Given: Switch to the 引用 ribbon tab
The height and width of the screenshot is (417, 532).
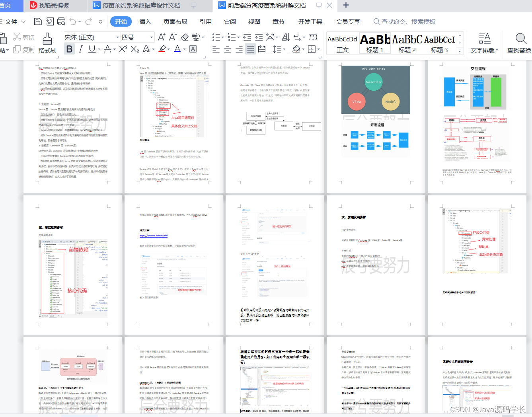Looking at the screenshot, I should coord(206,21).
